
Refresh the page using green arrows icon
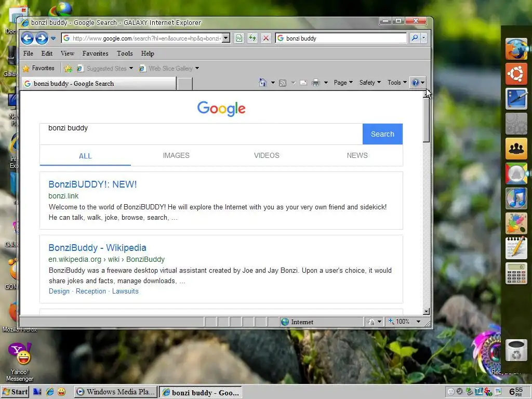[x=252, y=38]
